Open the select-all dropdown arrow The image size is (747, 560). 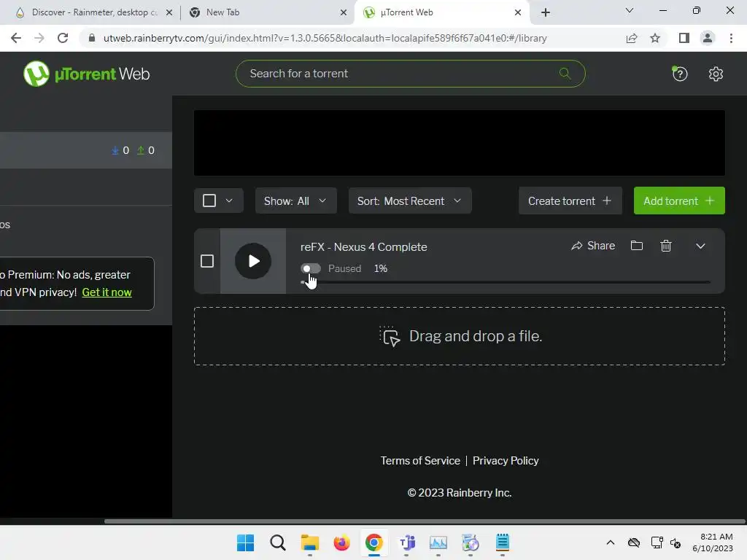tap(229, 201)
